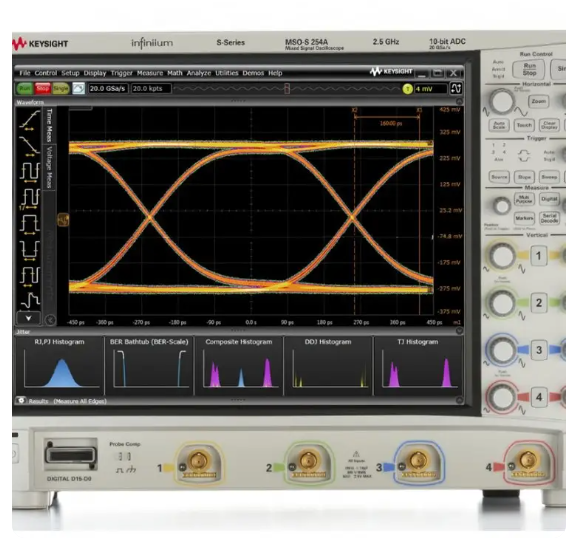Toggle the touchscreen with the Touch key

pyautogui.click(x=524, y=125)
